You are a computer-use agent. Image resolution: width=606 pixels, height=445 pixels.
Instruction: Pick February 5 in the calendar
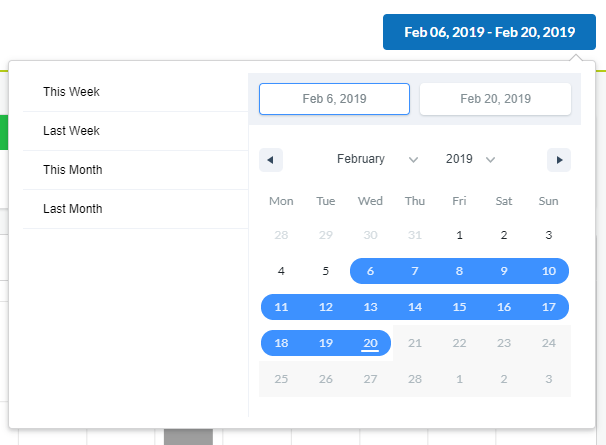[326, 271]
